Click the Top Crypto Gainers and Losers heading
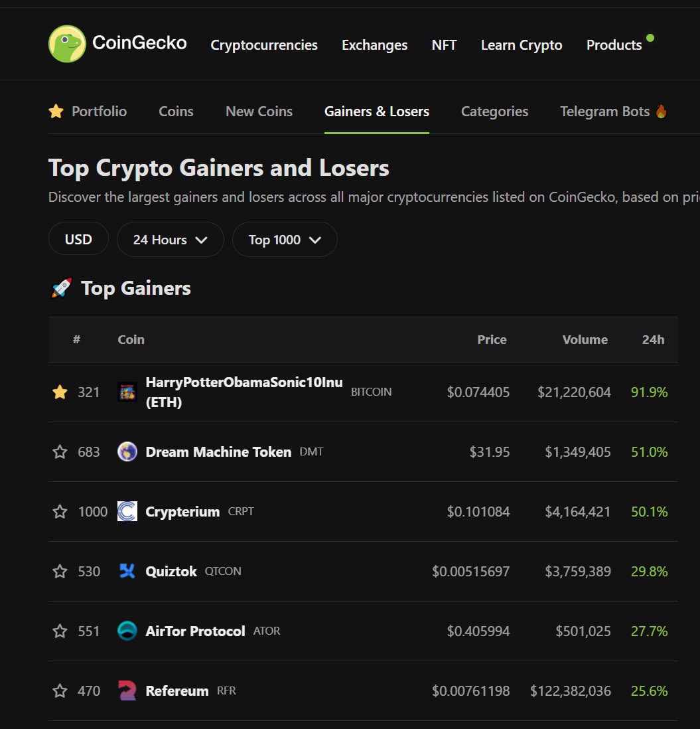This screenshot has width=700, height=729. [219, 168]
